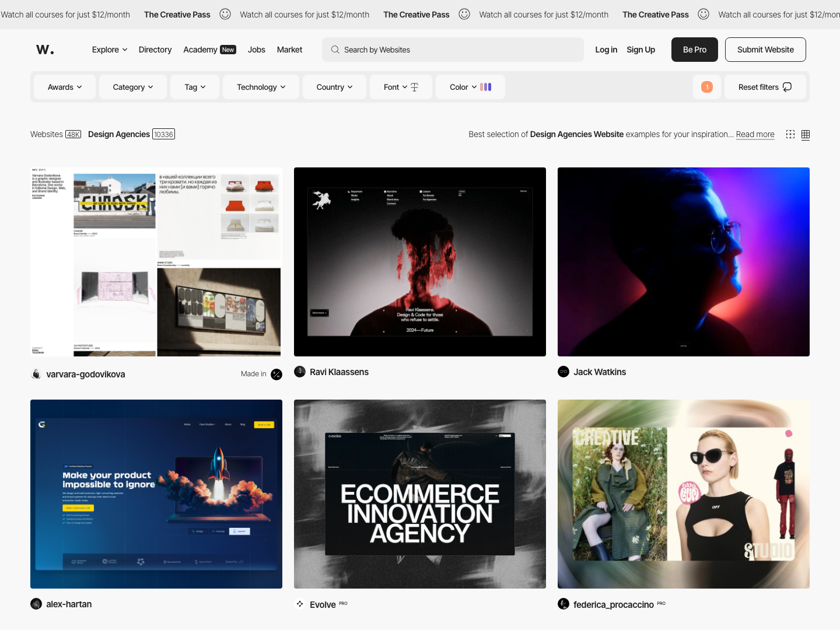Expand the Awards filter dropdown

(65, 87)
